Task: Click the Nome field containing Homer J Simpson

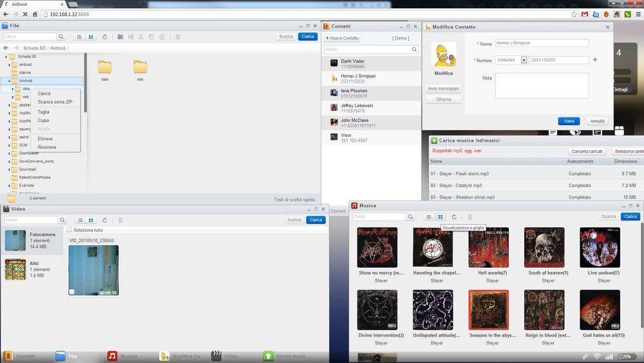Action: [542, 43]
